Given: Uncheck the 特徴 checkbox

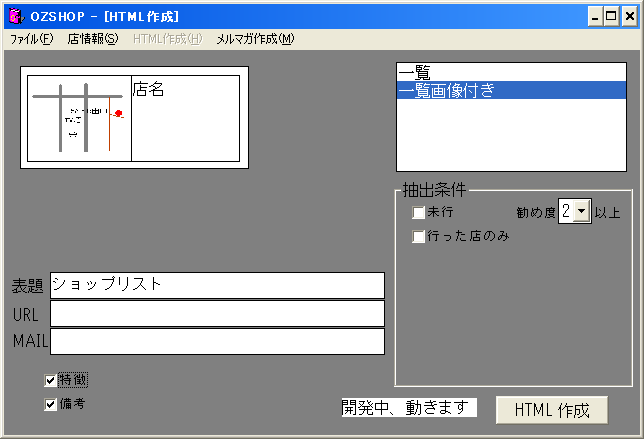Looking at the screenshot, I should coord(51,380).
